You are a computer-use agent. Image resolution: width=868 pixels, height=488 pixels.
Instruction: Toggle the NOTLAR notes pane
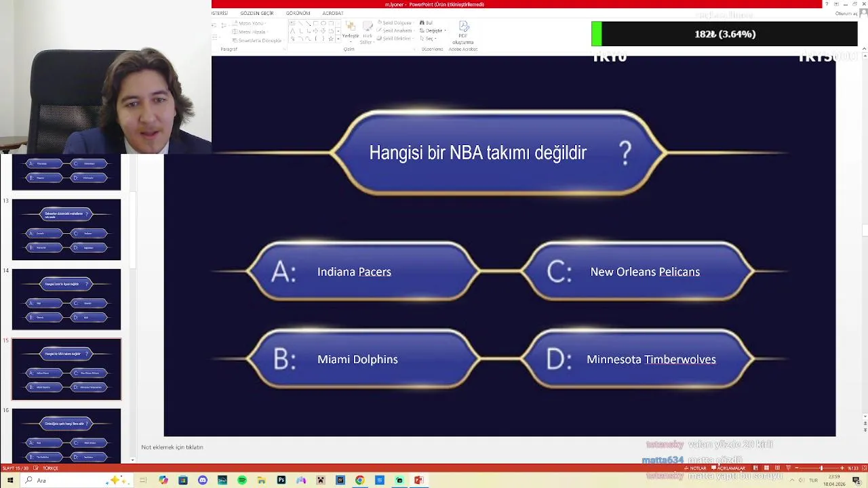pos(695,468)
